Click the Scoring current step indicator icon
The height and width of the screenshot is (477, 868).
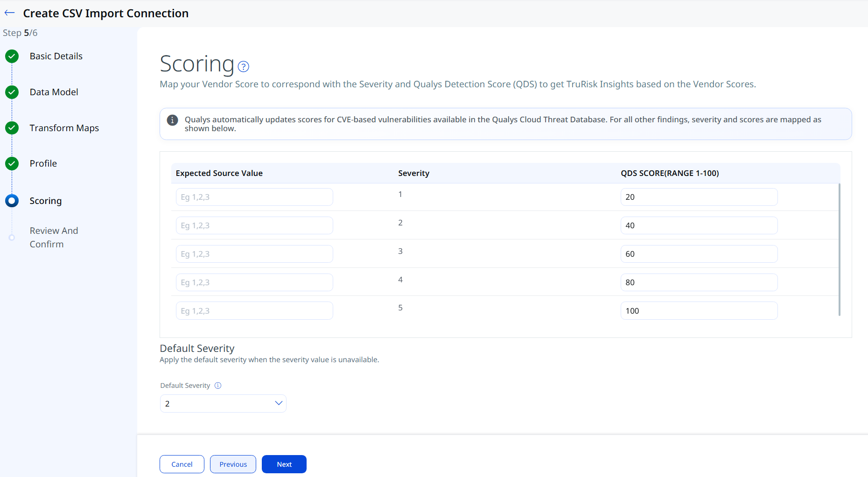click(x=12, y=201)
